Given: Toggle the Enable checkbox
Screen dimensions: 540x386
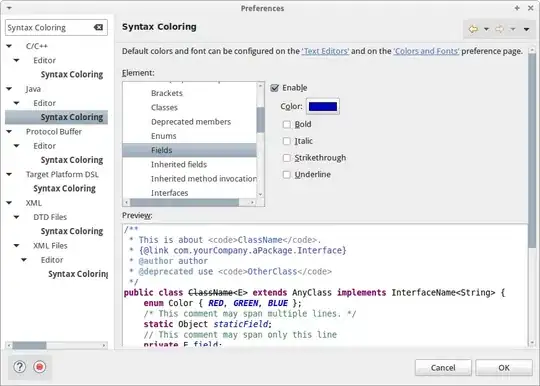Looking at the screenshot, I should pos(274,88).
